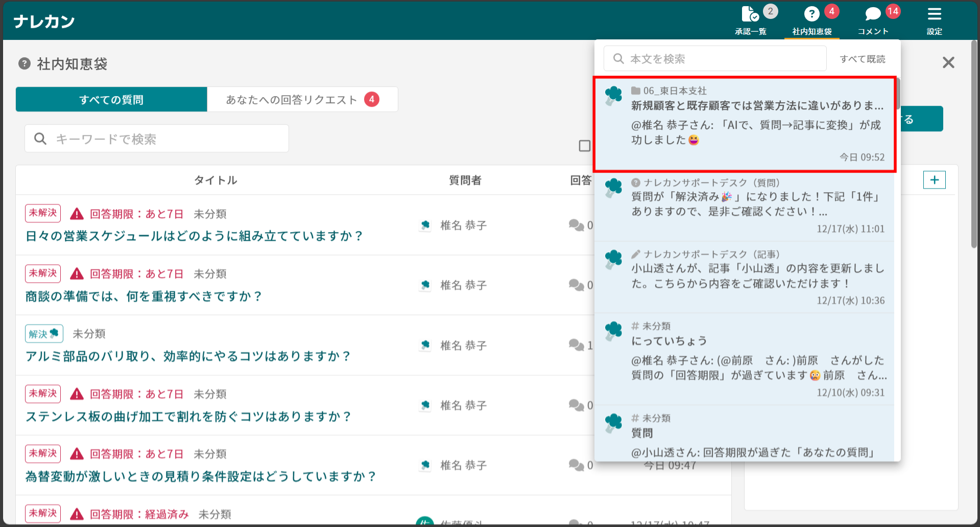Click the magnifier icon in the keyword search bar

40,138
